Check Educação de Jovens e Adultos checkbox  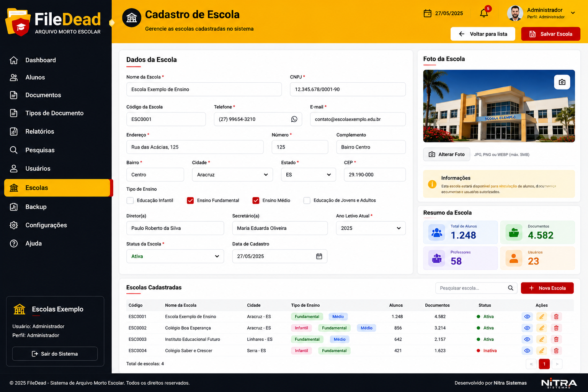[x=307, y=201]
